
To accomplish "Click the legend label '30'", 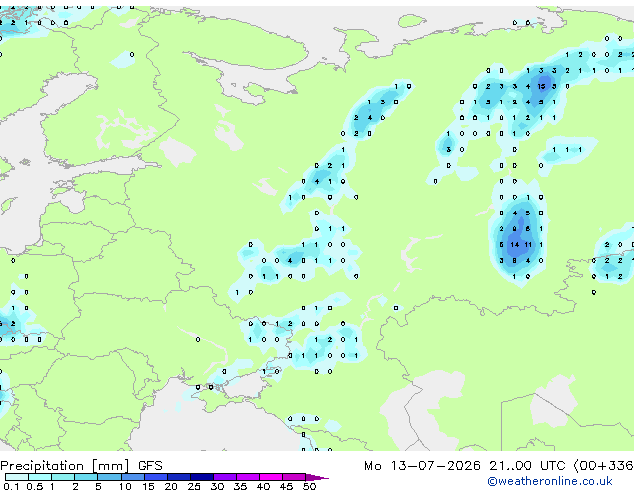I will [x=217, y=486].
